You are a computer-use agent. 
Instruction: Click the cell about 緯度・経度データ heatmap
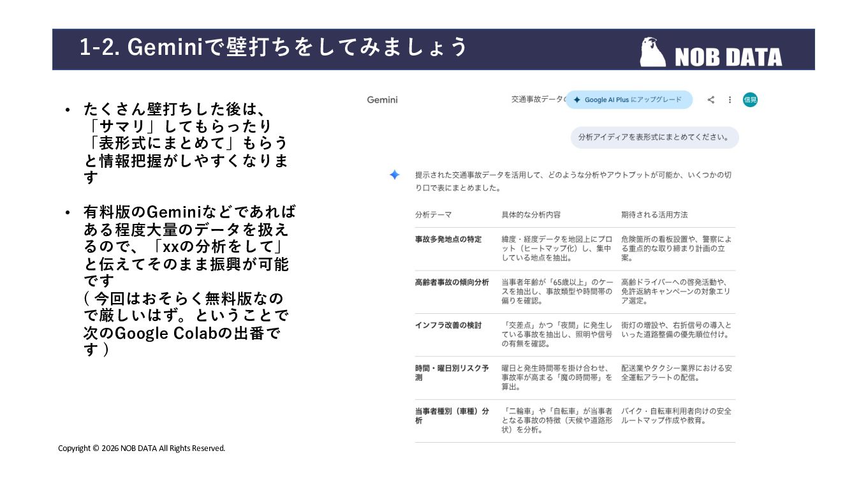pos(557,249)
